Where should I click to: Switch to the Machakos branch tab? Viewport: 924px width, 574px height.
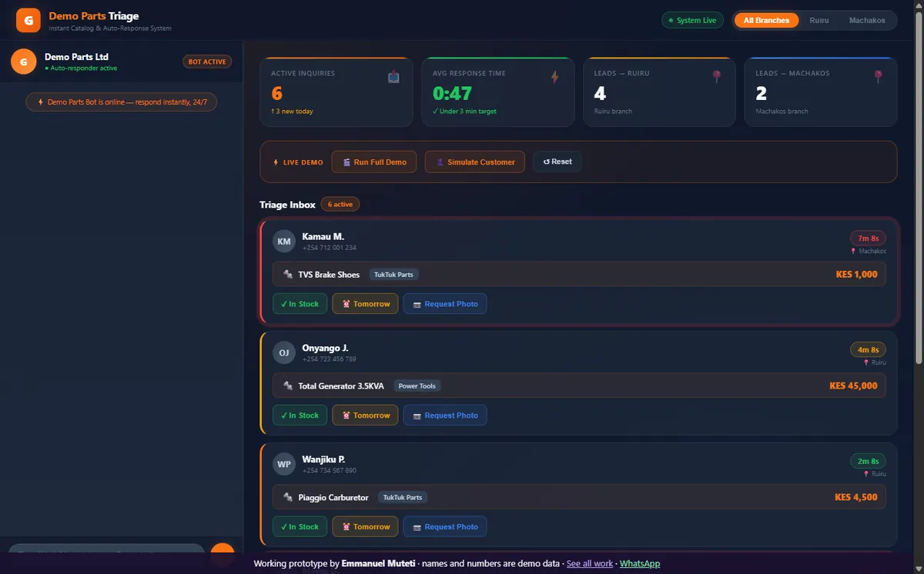[867, 20]
